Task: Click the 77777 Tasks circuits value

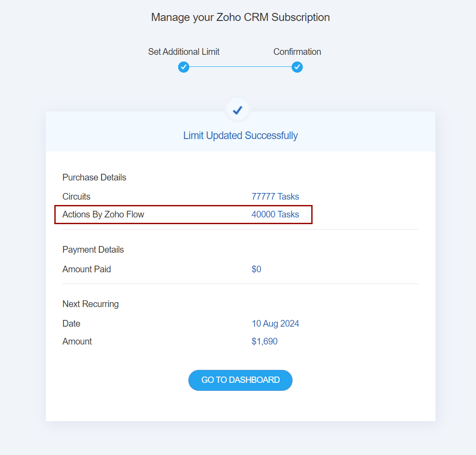Action: (275, 197)
